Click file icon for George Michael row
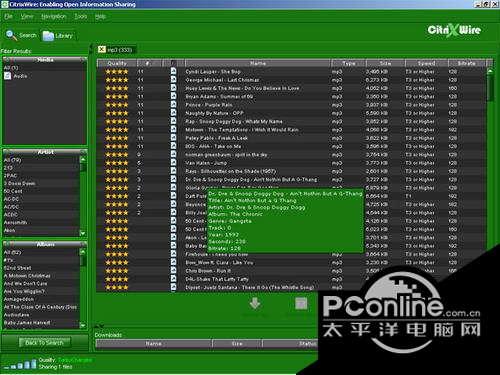The width and height of the screenshot is (500, 375). 173,80
